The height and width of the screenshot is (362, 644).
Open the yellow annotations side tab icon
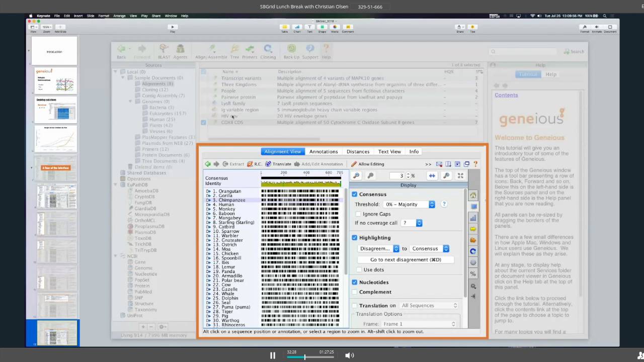click(x=473, y=229)
